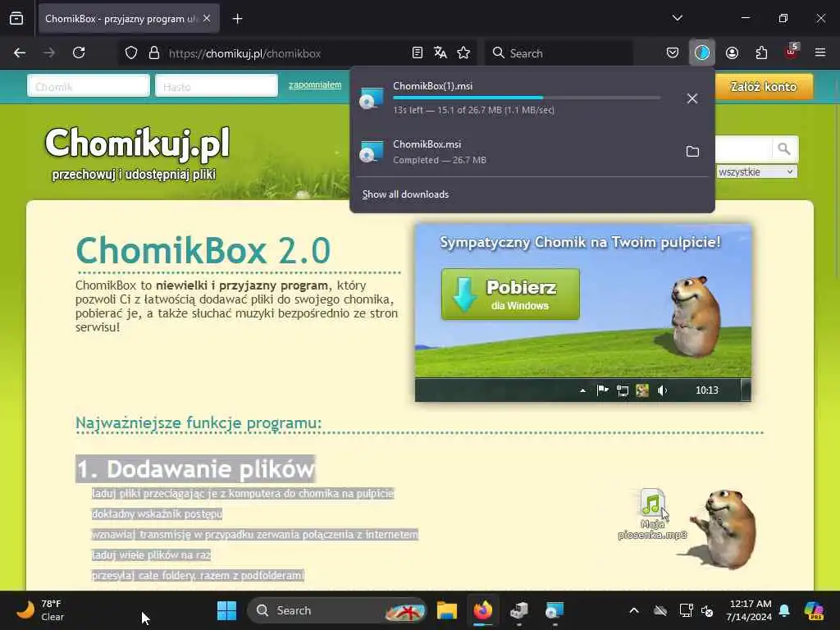
Task: Focus the Firefox search box
Action: [559, 53]
